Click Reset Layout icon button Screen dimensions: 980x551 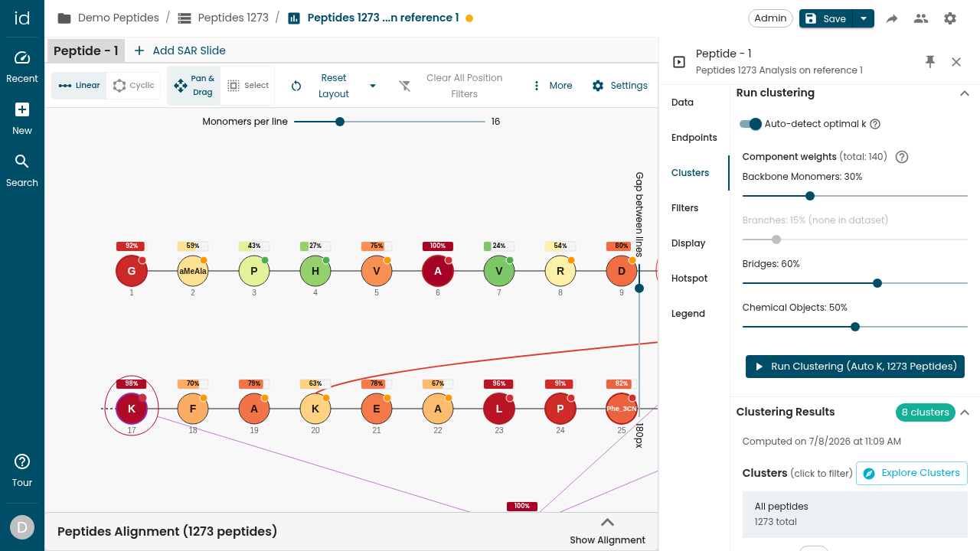click(296, 86)
